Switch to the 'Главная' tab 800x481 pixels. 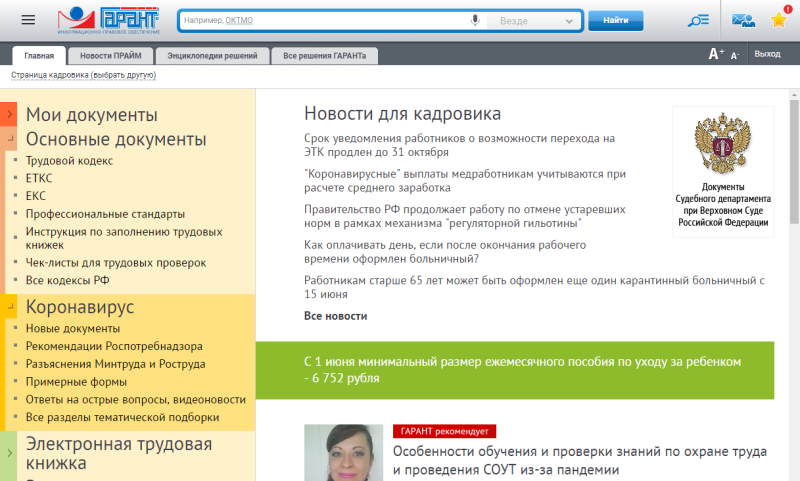39,56
